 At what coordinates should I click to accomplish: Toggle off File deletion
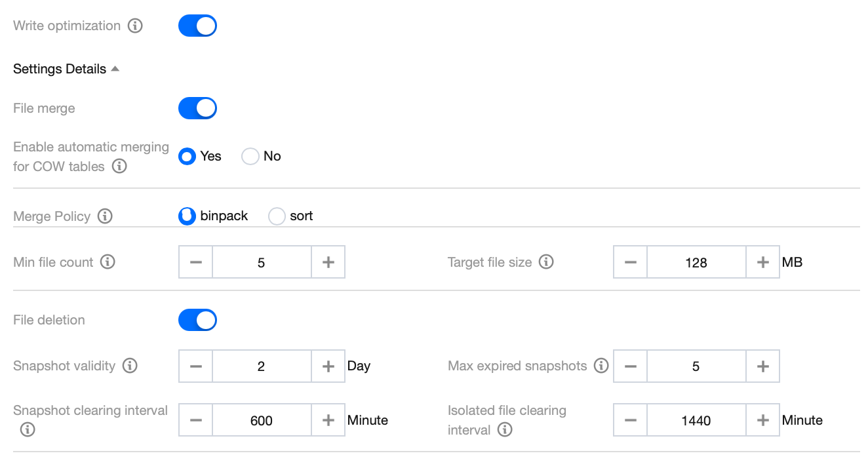pyautogui.click(x=197, y=320)
